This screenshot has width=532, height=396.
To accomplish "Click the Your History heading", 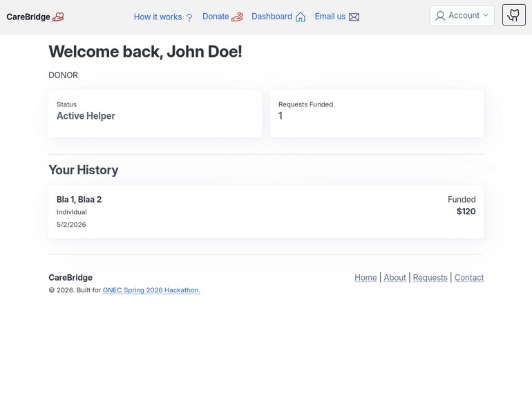I will (x=84, y=170).
